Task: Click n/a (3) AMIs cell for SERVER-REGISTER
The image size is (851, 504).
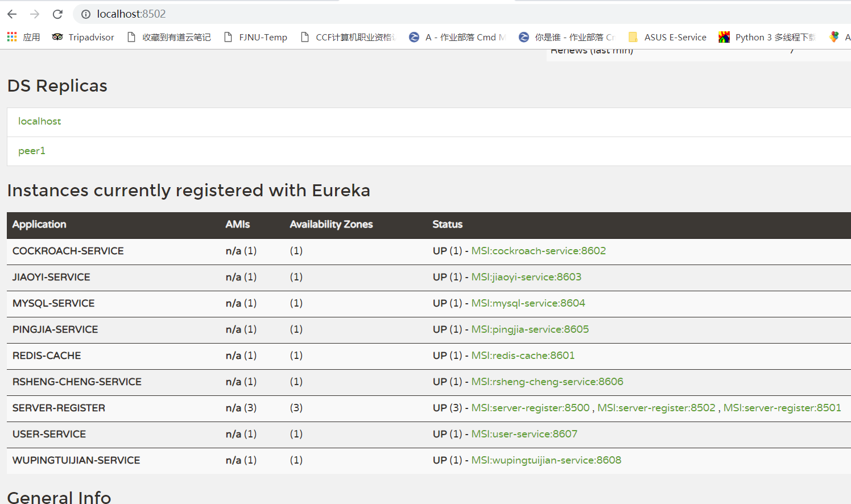Action: click(241, 408)
